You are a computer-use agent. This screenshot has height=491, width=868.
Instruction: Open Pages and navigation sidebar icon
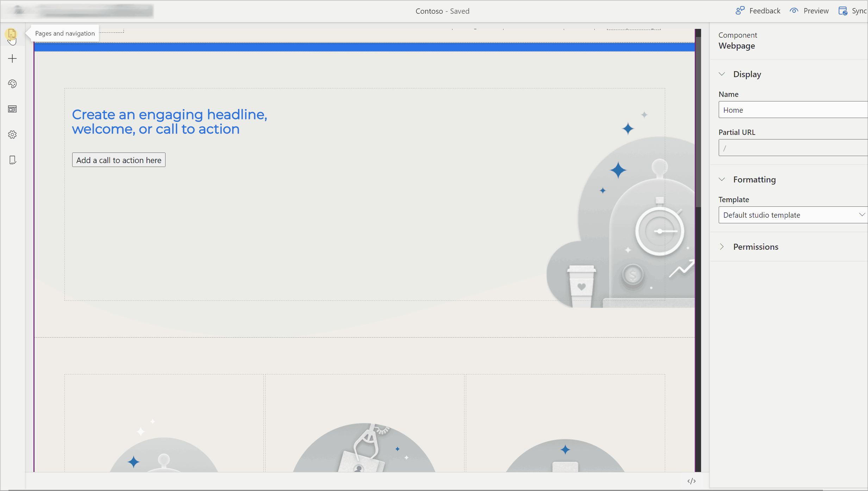click(x=12, y=34)
